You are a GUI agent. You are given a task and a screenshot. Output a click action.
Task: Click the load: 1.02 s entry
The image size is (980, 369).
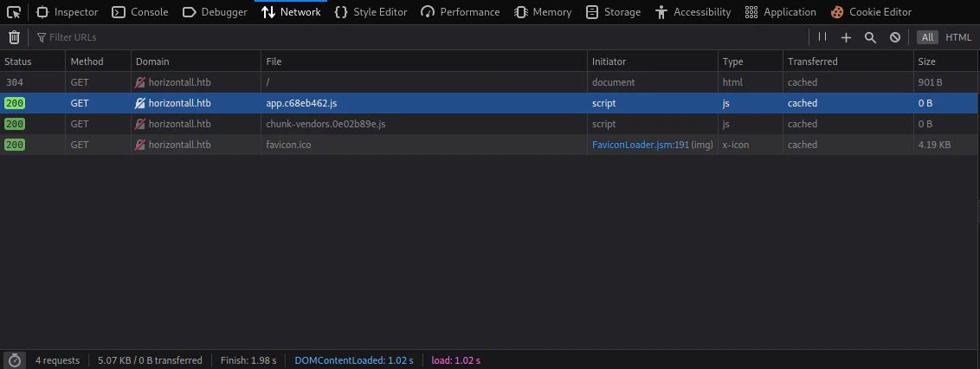(x=455, y=360)
